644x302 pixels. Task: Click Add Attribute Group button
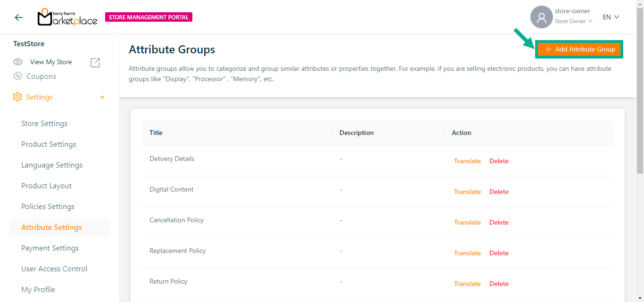click(579, 49)
